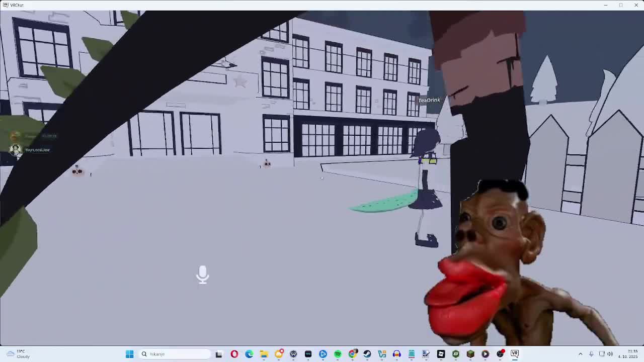Open Microsoft Edge from the taskbar
This screenshot has width=644, height=362.
click(249, 354)
